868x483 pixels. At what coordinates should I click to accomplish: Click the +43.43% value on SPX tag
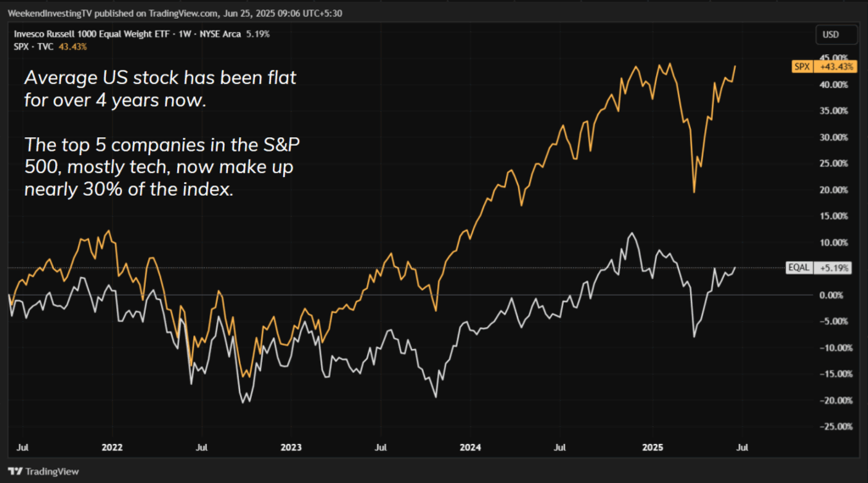836,66
